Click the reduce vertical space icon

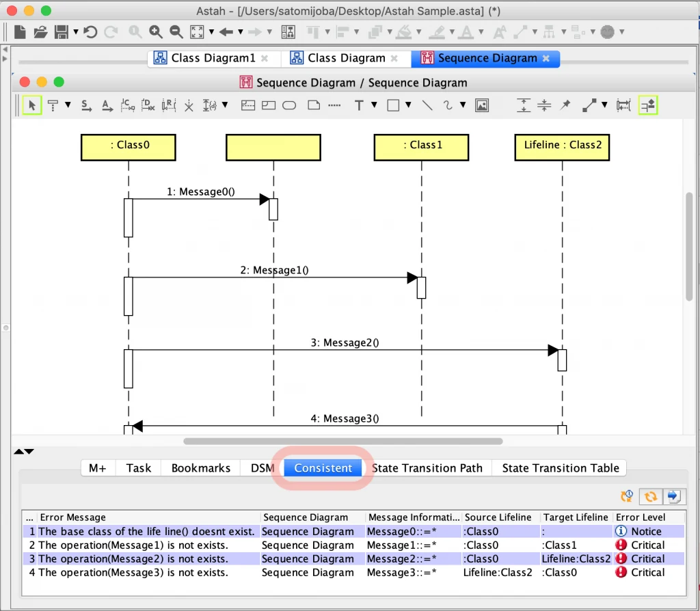544,105
